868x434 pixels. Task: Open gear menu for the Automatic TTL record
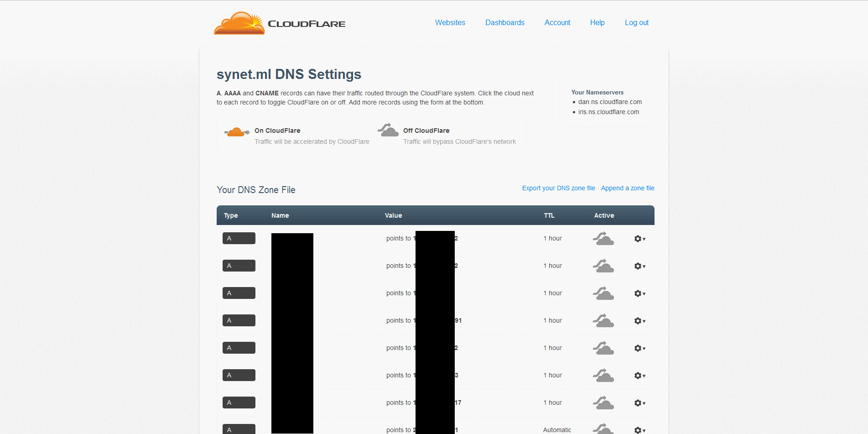(639, 430)
